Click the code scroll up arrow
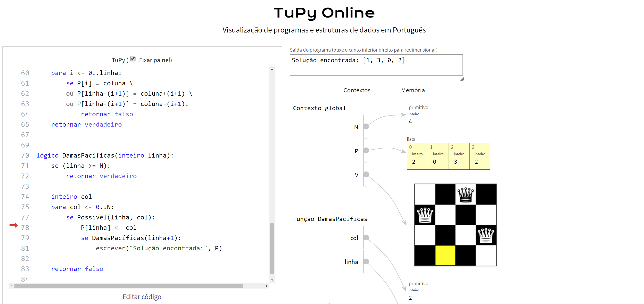644x304 pixels. 272,69
